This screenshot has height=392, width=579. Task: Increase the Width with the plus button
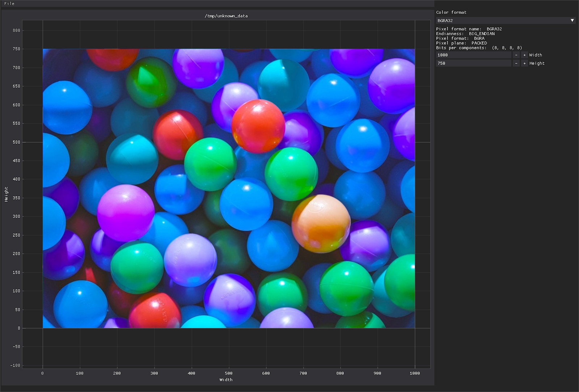[x=524, y=55]
